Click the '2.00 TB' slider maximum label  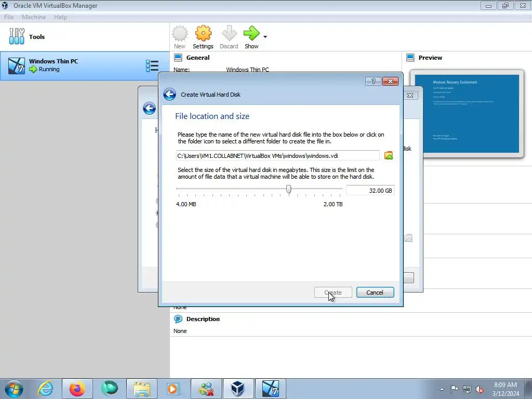point(333,204)
